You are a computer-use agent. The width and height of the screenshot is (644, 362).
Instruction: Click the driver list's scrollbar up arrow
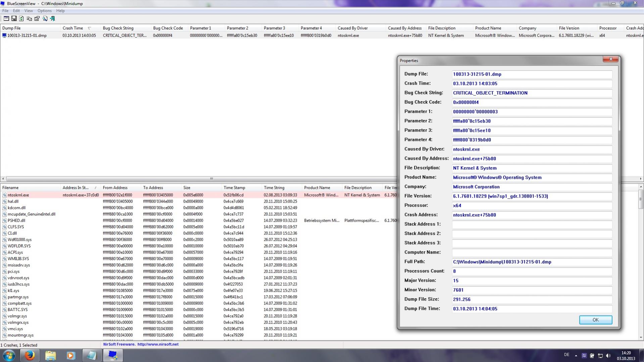[x=641, y=187]
